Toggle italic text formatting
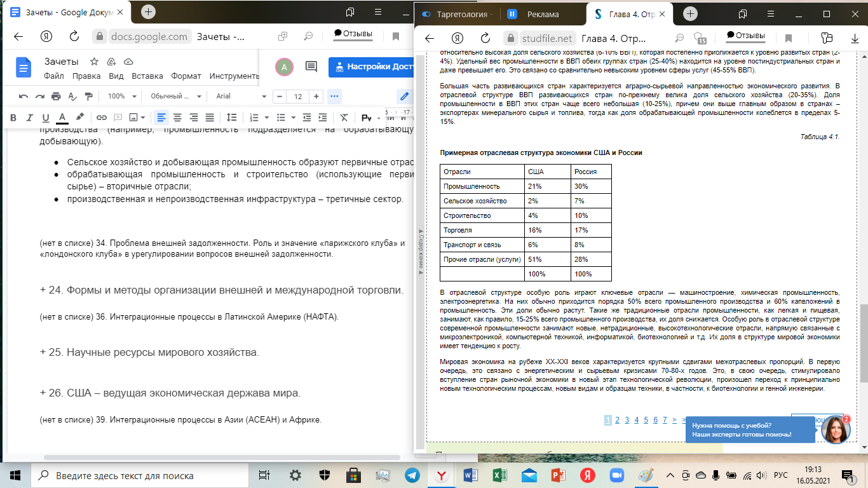The height and width of the screenshot is (488, 868). [x=29, y=118]
